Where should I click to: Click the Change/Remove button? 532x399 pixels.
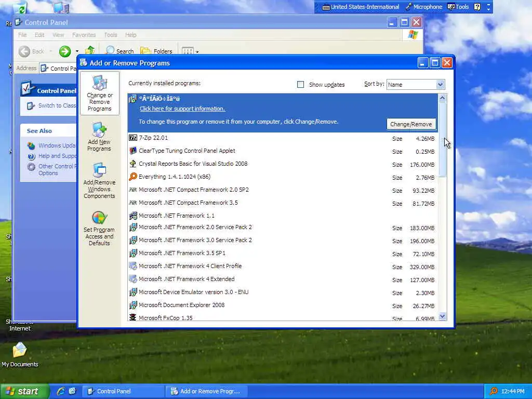tap(411, 124)
